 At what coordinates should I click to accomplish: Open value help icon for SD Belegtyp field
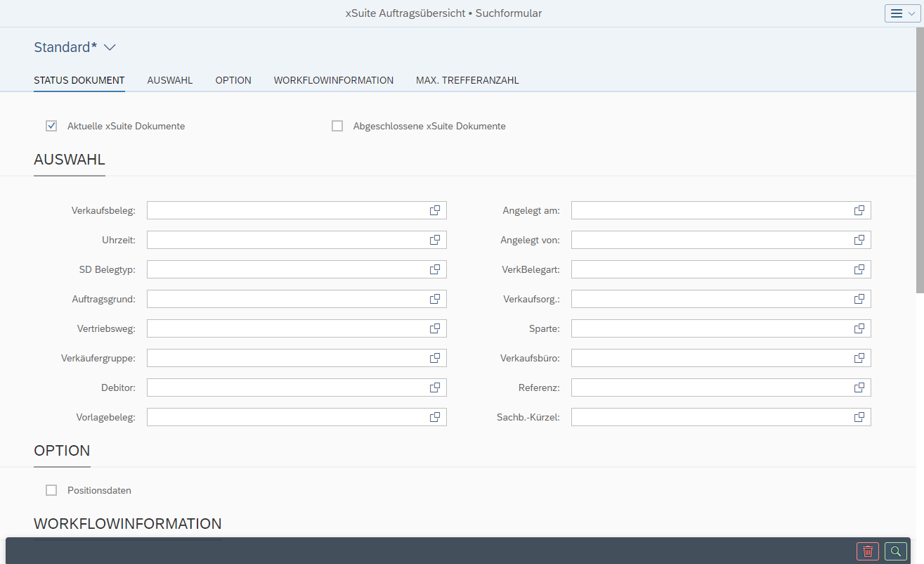click(435, 269)
